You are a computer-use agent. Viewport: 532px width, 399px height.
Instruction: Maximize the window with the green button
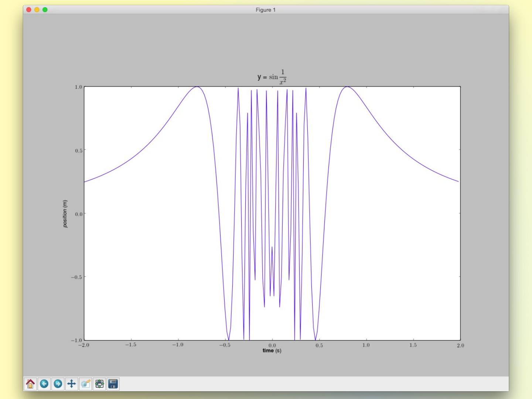(45, 10)
